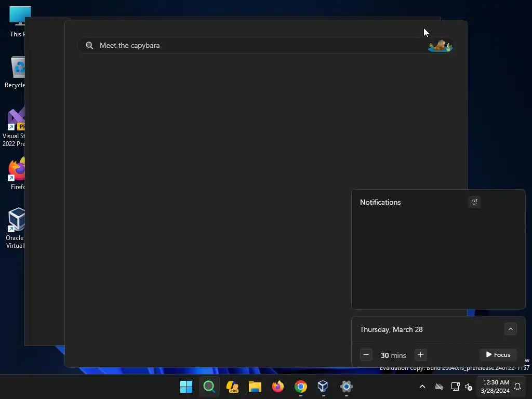Viewport: 532px width, 399px height.
Task: Open VirtualBox from the taskbar
Action: click(x=323, y=387)
